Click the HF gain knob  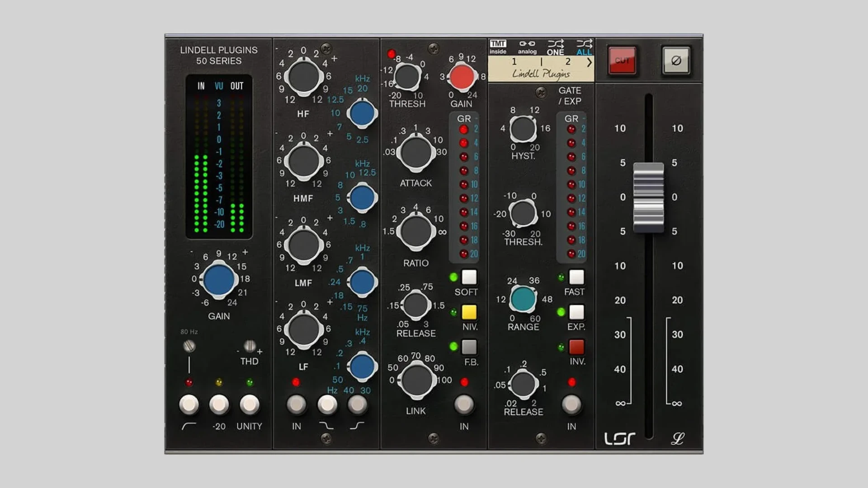303,77
